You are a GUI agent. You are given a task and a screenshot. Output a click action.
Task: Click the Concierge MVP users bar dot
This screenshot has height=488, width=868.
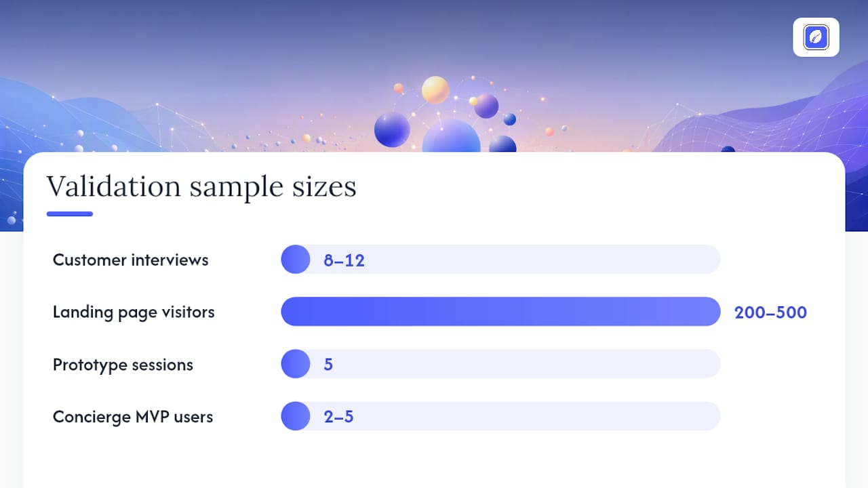[296, 416]
